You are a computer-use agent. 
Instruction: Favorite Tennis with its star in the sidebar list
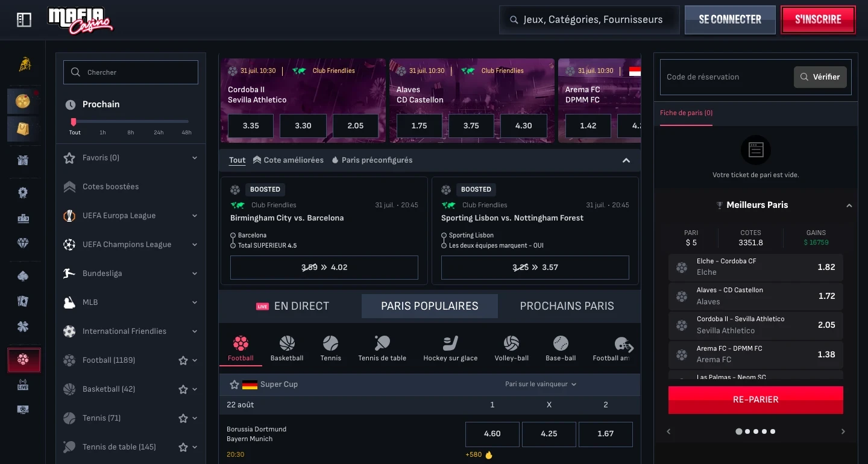tap(183, 418)
